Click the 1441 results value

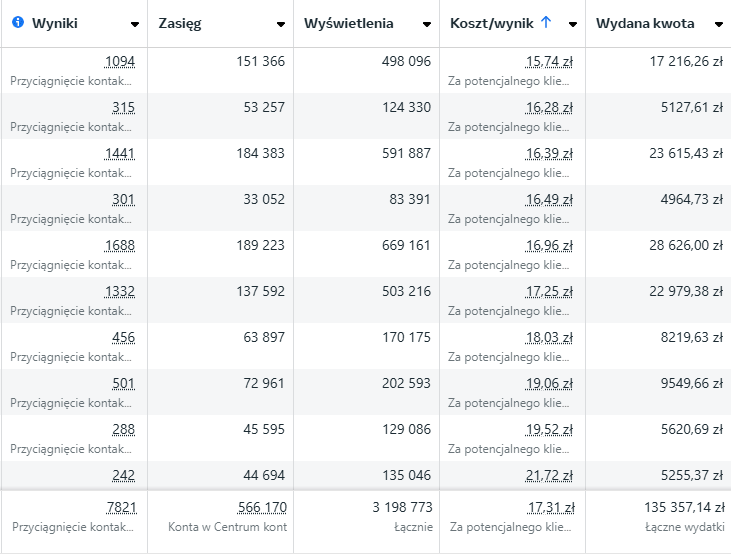tap(119, 154)
